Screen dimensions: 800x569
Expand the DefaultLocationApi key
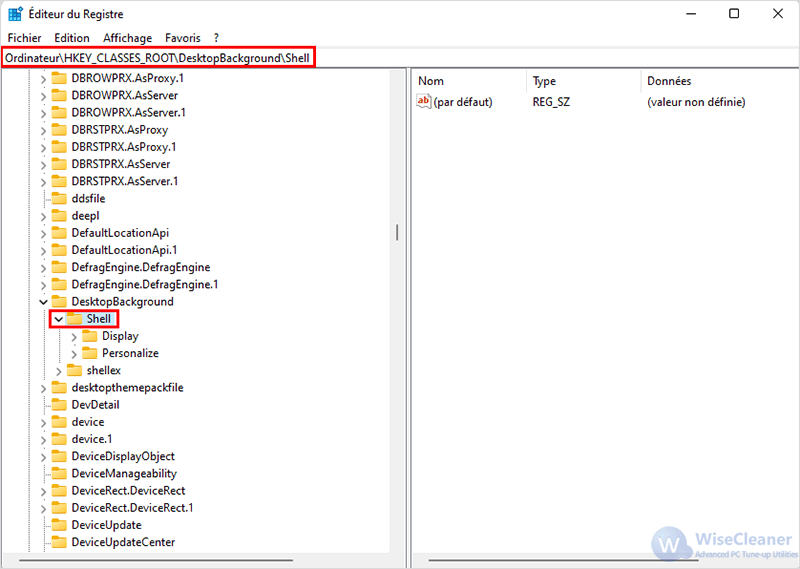[x=43, y=233]
